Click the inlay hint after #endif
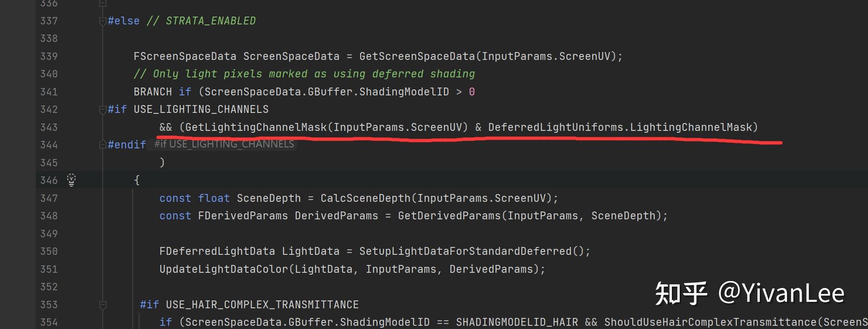Image resolution: width=868 pixels, height=329 pixels. 224,144
